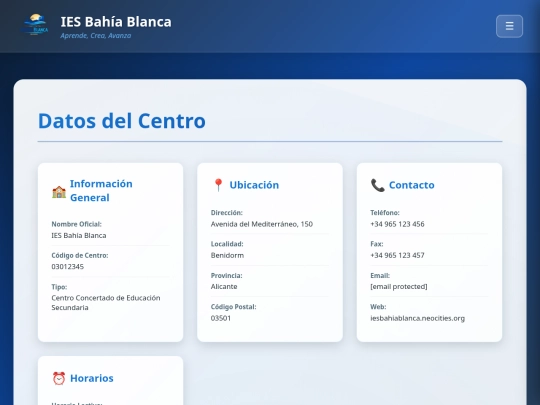Click the "Información General" card heading
Image resolution: width=540 pixels, height=405 pixels.
pos(101,190)
